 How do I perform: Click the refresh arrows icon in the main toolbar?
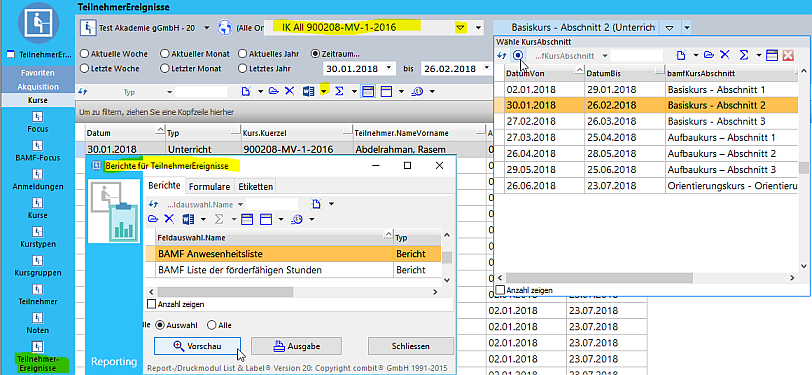coord(83,92)
